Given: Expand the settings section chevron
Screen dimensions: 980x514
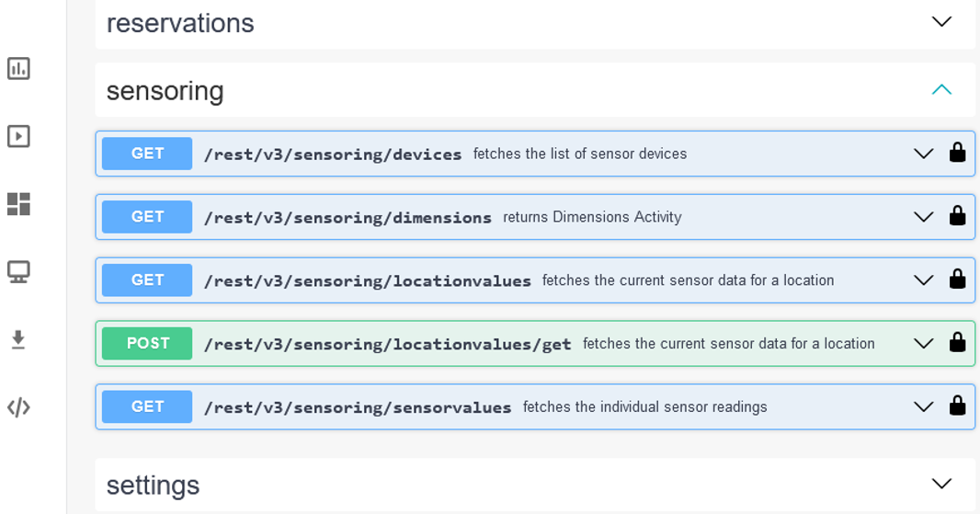Looking at the screenshot, I should pos(941,484).
